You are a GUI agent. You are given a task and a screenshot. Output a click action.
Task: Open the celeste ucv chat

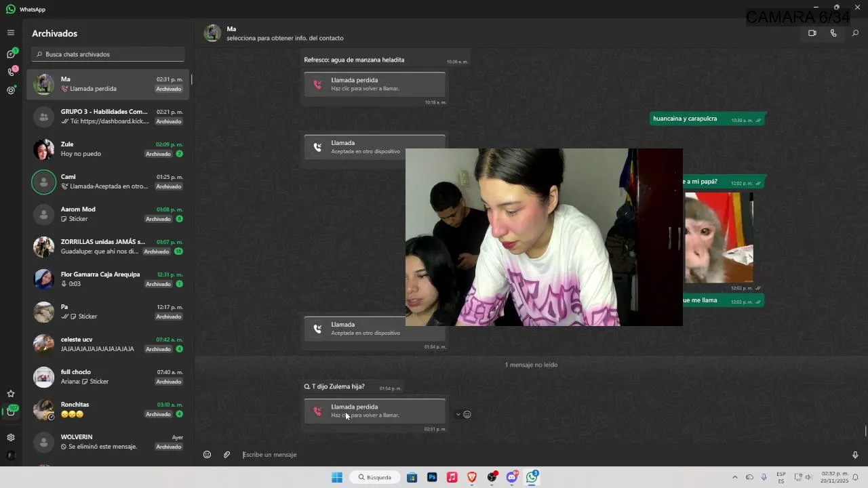[x=108, y=344]
